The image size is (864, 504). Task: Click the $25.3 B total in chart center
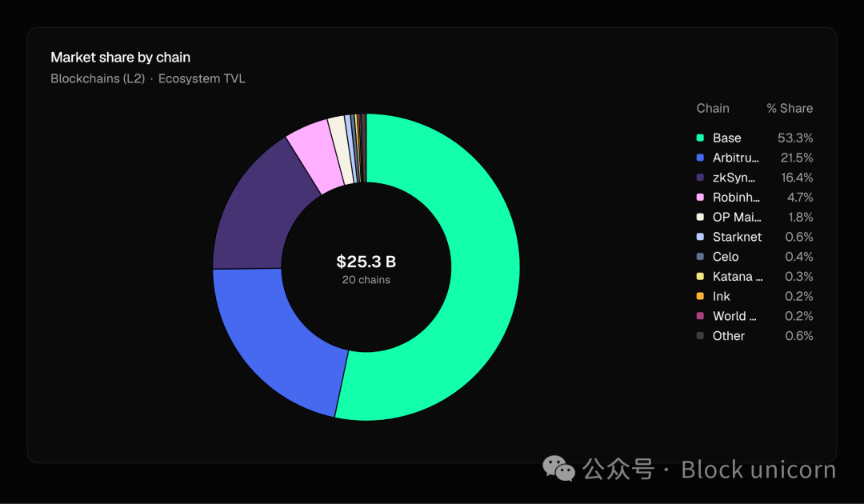pos(366,262)
